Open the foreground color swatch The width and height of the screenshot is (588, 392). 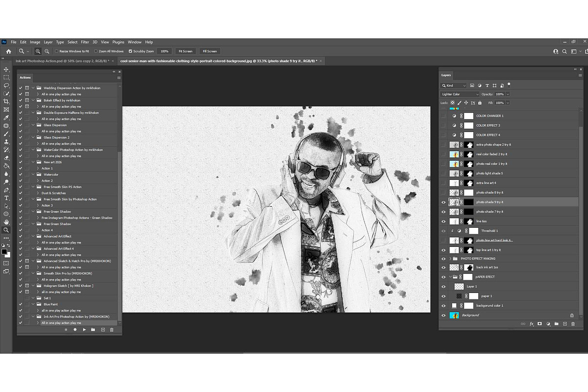click(4, 251)
